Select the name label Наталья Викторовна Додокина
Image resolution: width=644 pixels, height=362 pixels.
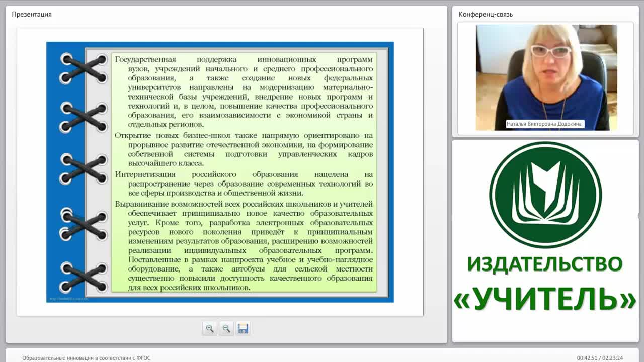(545, 124)
